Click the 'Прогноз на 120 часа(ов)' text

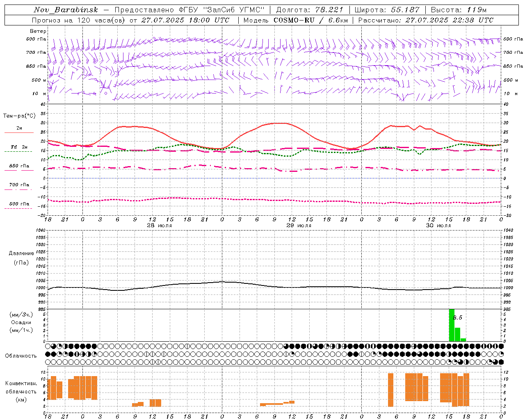(79, 20)
